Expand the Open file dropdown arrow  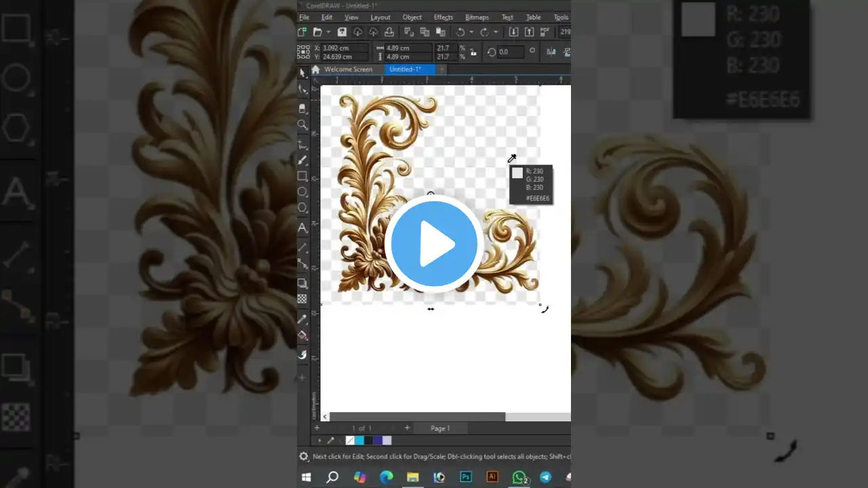pos(328,32)
